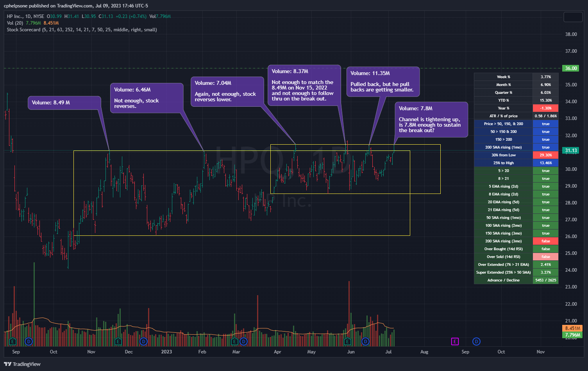Click the Month % value 6.90%
Image resolution: width=588 pixels, height=371 pixels.
coord(545,85)
